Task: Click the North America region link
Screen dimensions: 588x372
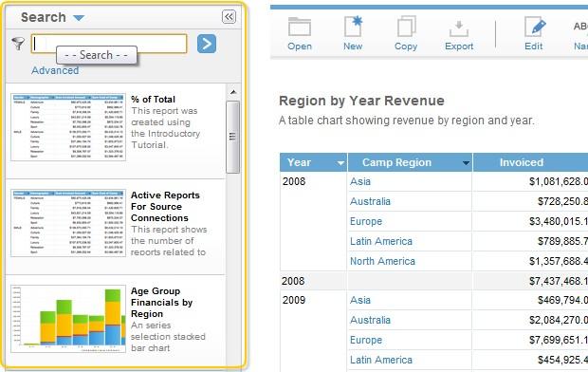Action: click(382, 261)
